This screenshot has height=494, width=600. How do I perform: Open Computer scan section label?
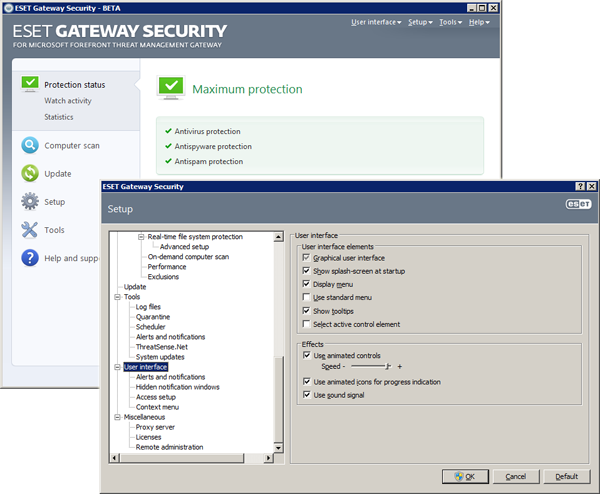coord(72,145)
